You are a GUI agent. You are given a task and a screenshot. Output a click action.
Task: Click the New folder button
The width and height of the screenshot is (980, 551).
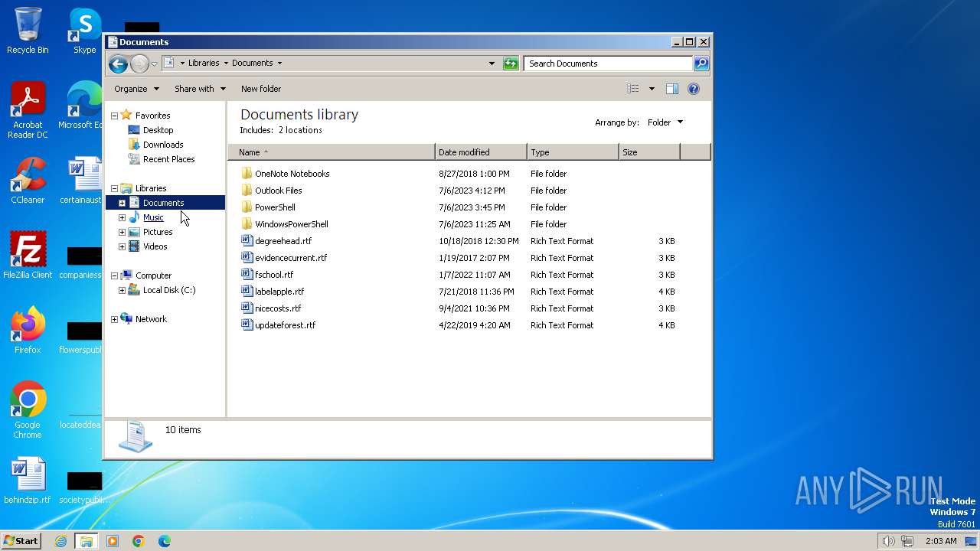coord(261,89)
